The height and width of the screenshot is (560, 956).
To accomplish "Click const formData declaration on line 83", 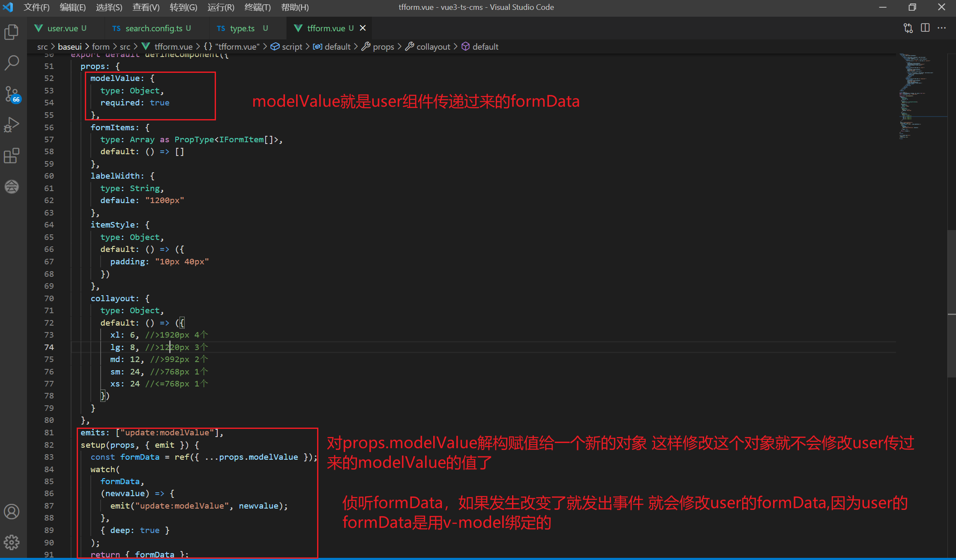I will point(204,457).
